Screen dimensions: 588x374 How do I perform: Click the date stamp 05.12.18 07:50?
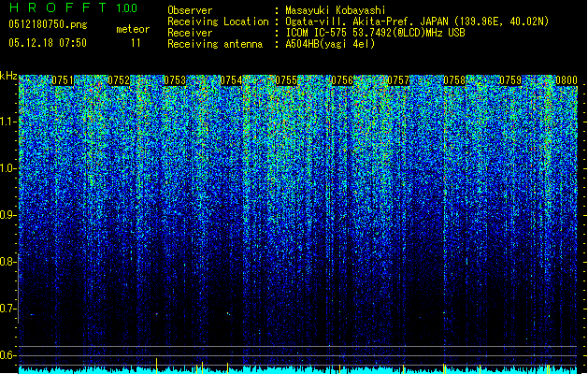coord(48,43)
